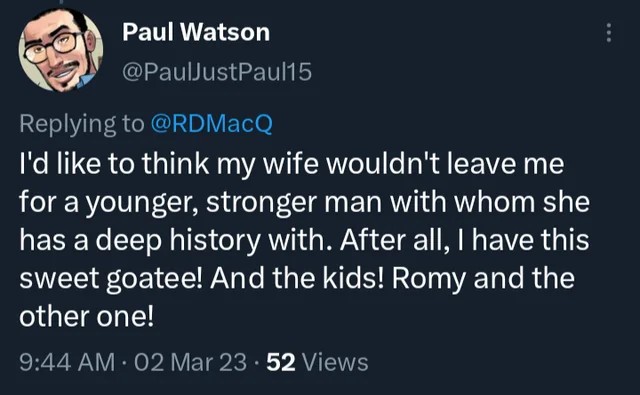640x395 pixels.
Task: Click the last line "other one!"
Action: coord(87,317)
